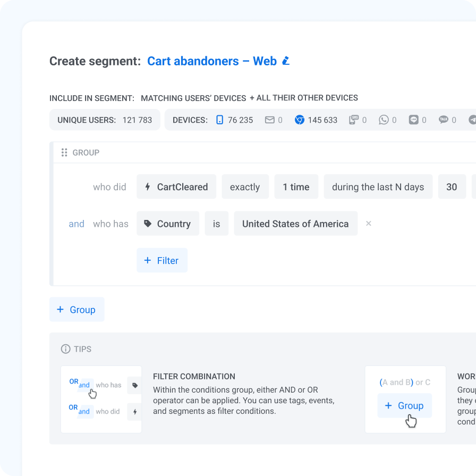Remove the Country filter with the X
This screenshot has height=476, width=476.
(369, 224)
